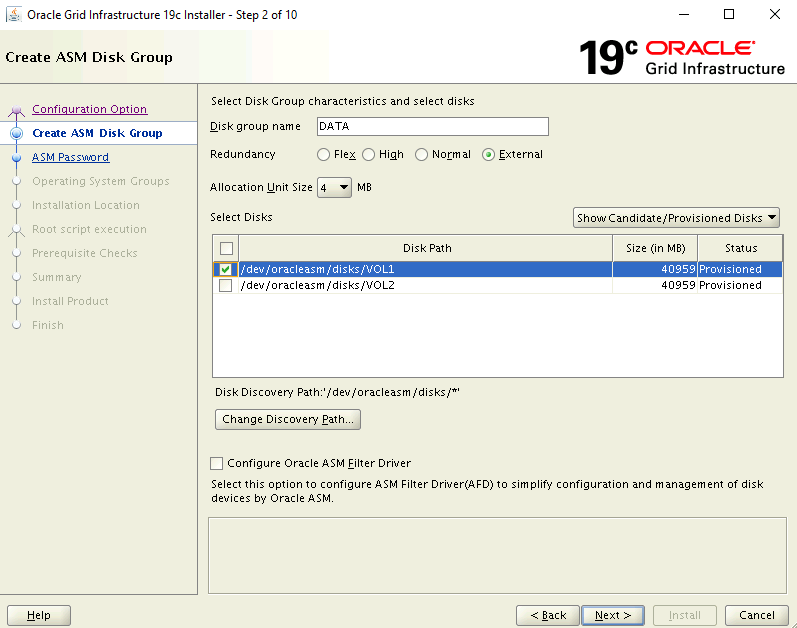
Task: Cancel the installer
Action: 756,615
